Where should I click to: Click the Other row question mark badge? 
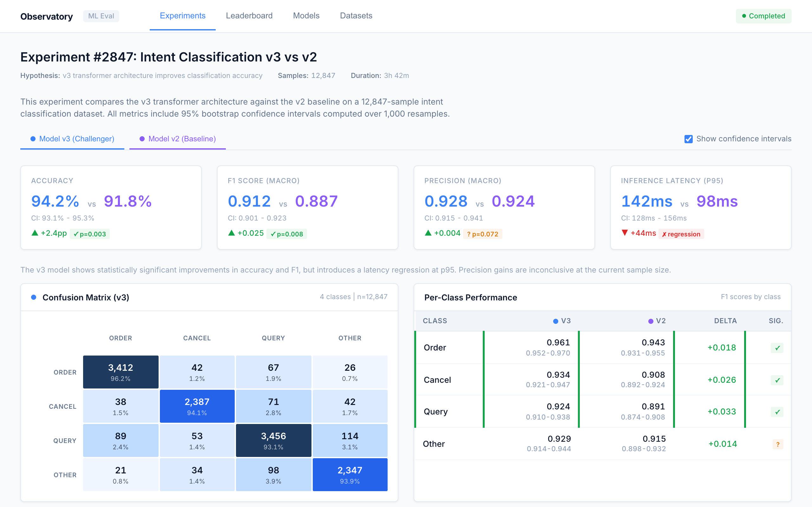click(777, 444)
